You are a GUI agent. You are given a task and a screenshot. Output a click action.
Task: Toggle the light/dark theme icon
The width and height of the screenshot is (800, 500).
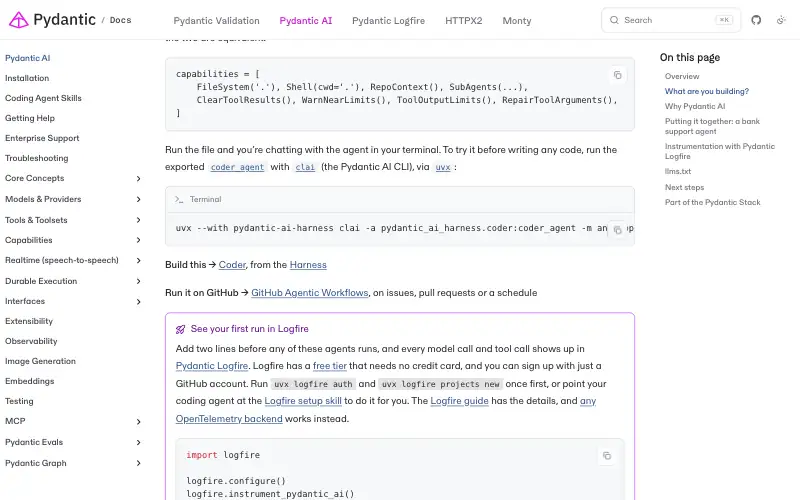[x=781, y=20]
